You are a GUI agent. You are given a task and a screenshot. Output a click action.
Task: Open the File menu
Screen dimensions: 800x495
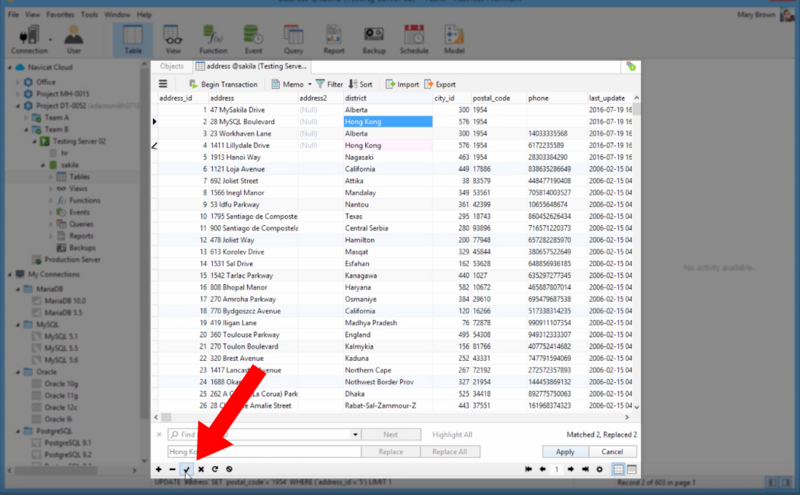(13, 14)
